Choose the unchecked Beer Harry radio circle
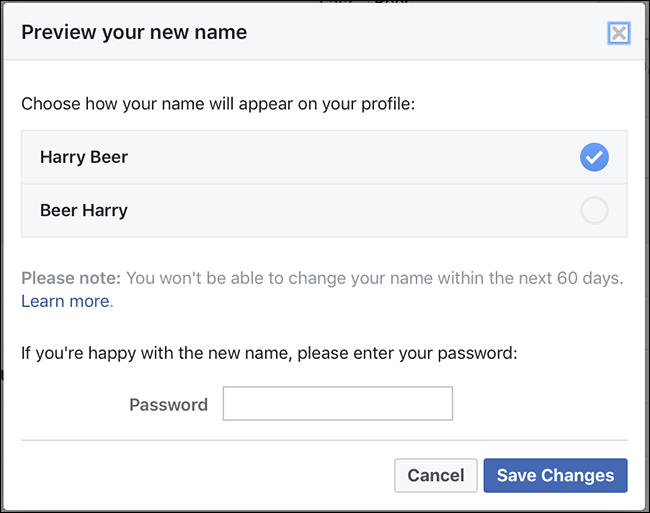The image size is (650, 513). click(x=594, y=210)
